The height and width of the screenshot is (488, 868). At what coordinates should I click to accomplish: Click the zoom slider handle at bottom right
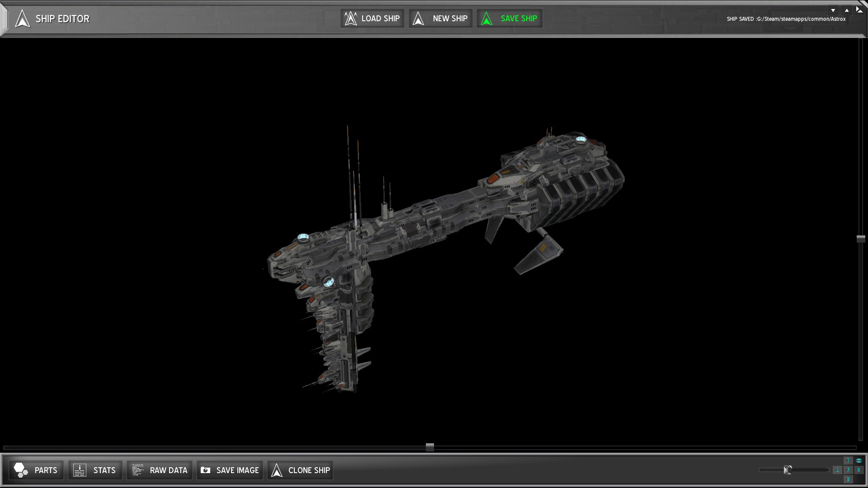click(x=788, y=470)
